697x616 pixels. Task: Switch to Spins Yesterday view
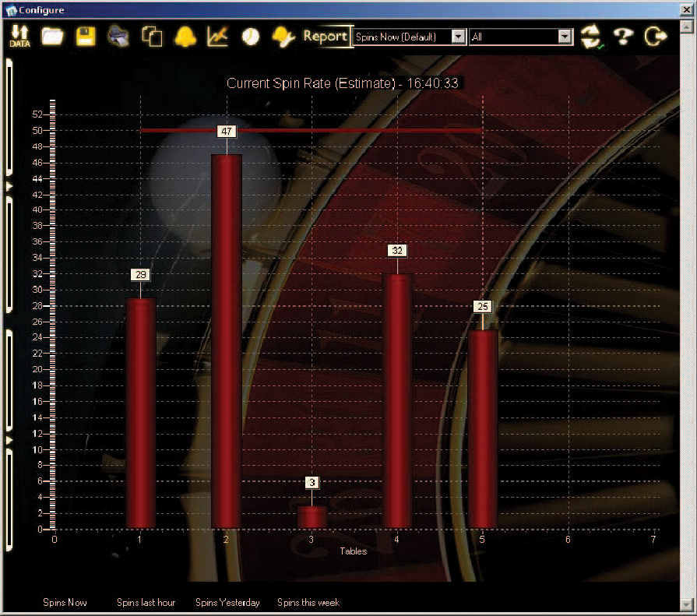(x=227, y=603)
